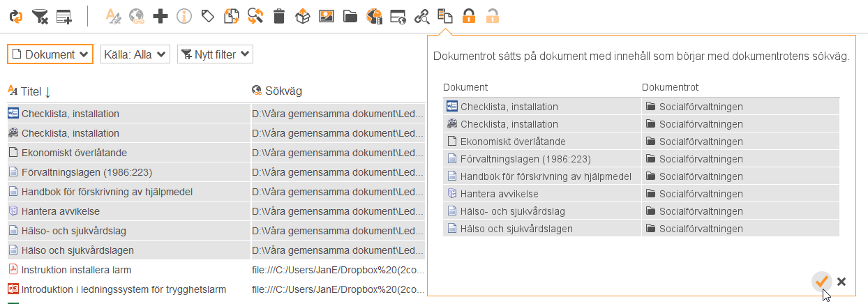Click Socialförvaltningen root for Förvaltningslagen (1986:223)
Image resolution: width=868 pixels, height=304 pixels.
click(701, 159)
